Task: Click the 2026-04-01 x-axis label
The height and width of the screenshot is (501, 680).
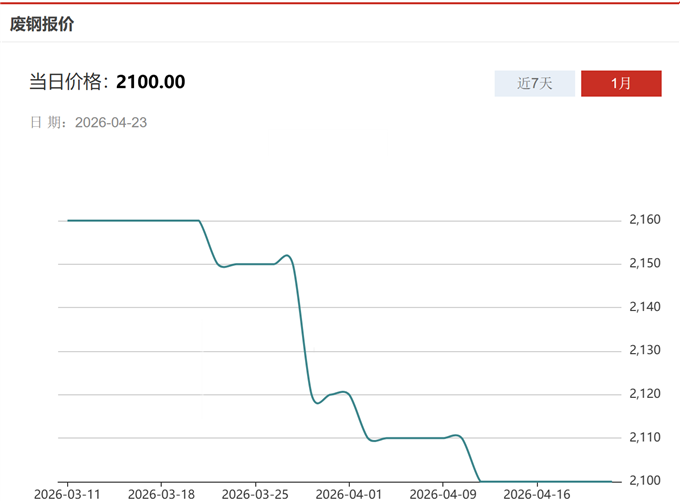Action: tap(349, 493)
